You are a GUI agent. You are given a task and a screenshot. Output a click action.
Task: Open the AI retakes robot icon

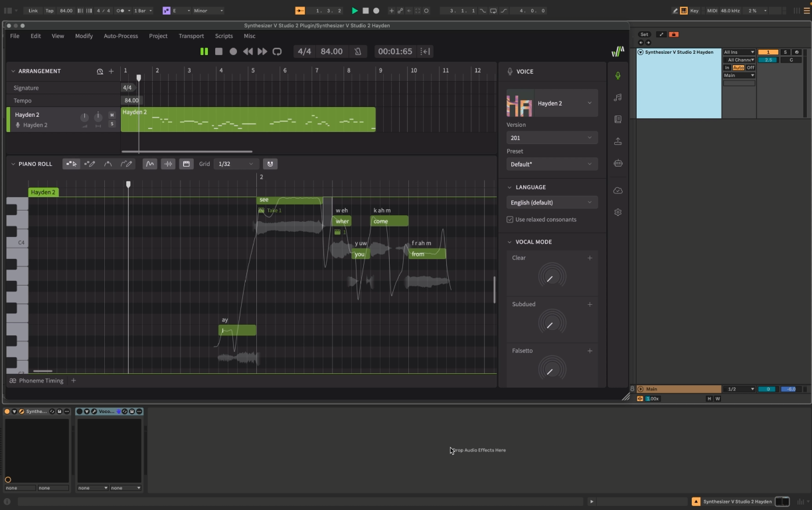[x=618, y=163]
